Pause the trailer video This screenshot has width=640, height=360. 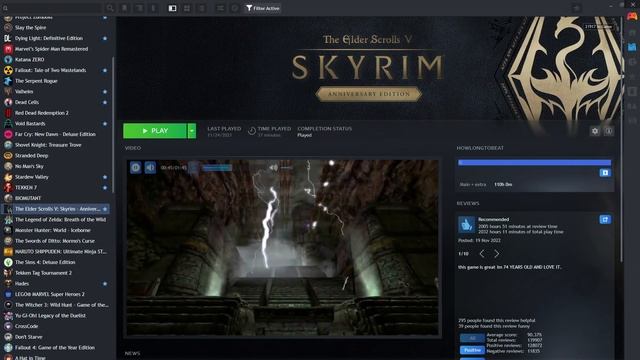pos(136,167)
